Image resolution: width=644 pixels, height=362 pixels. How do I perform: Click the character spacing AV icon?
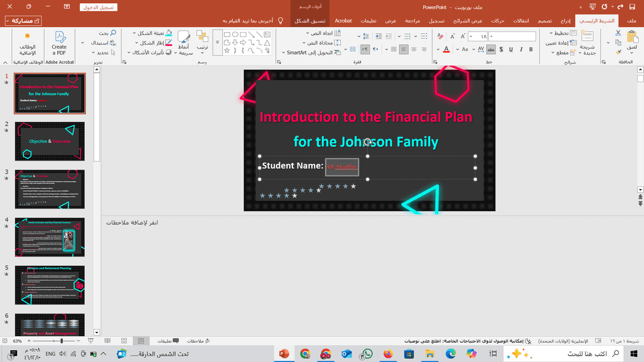point(481,49)
